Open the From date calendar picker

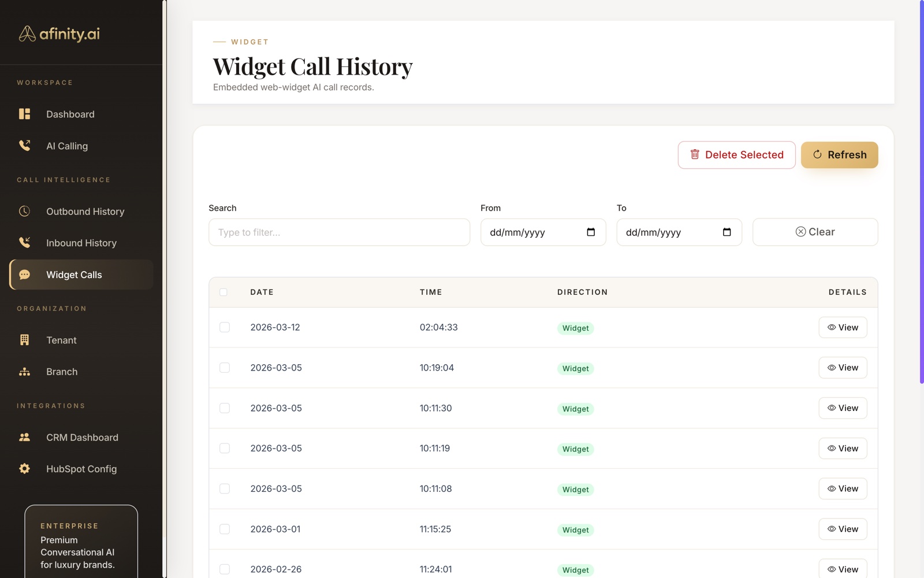point(591,232)
